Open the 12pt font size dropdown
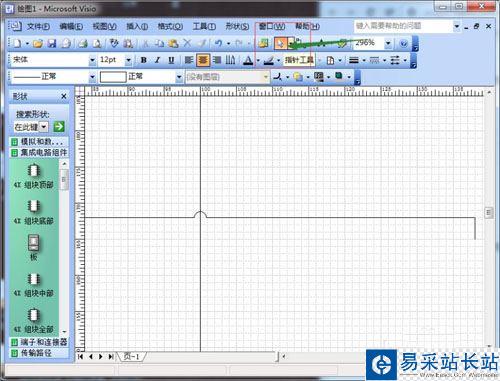The image size is (500, 381). coord(128,60)
